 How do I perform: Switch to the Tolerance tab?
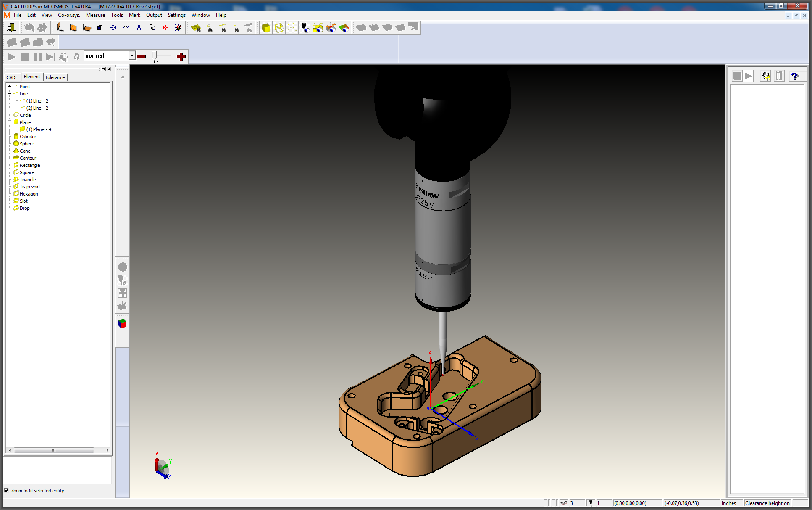(55, 77)
